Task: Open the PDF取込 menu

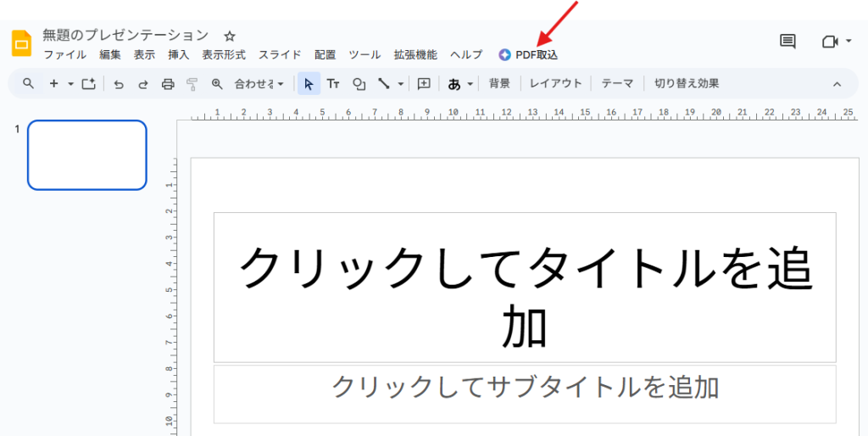Action: [x=529, y=55]
